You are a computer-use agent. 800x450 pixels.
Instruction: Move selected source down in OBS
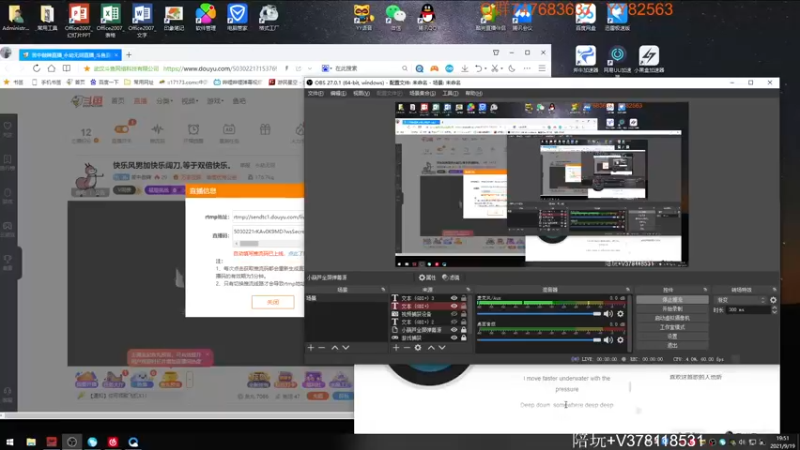pos(442,347)
